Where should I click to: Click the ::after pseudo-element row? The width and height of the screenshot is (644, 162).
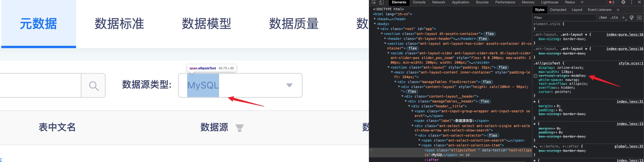coord(431,160)
